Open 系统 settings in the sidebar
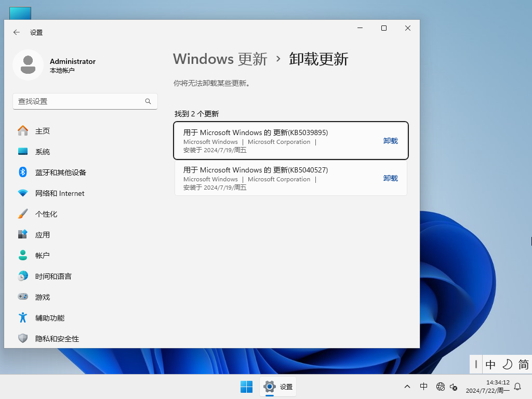This screenshot has height=399, width=532. [x=43, y=151]
